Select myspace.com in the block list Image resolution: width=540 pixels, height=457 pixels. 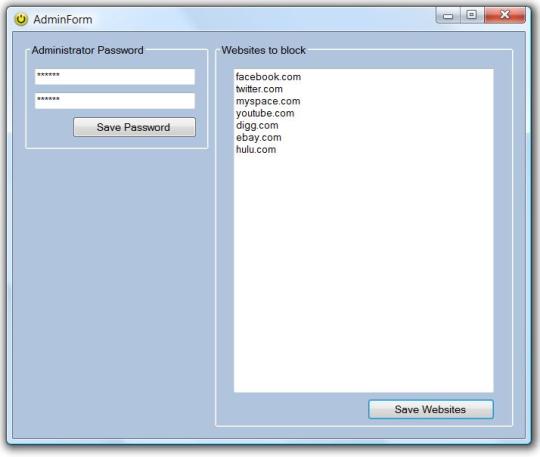268,101
